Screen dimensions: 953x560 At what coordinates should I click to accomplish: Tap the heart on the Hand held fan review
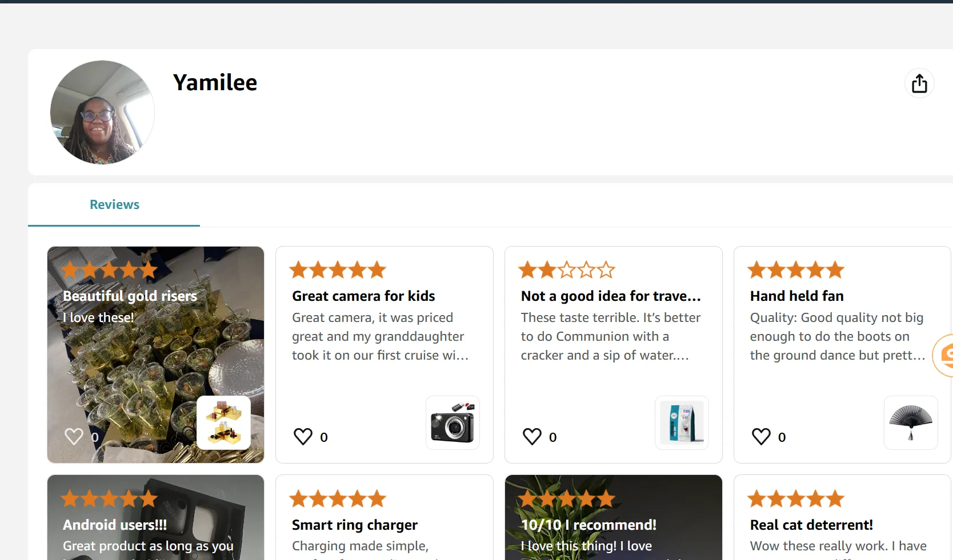[761, 437]
